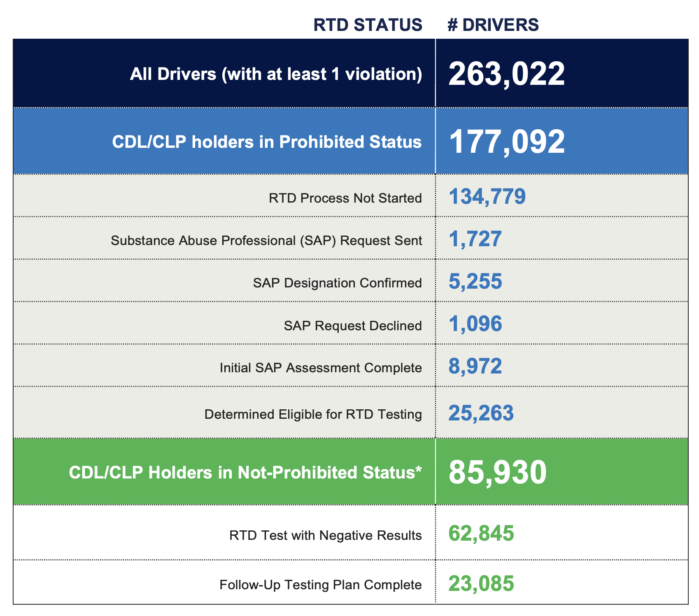Select the SAP Designation Confirmed label
Viewport: 699px width, 616px height.
pos(337,283)
